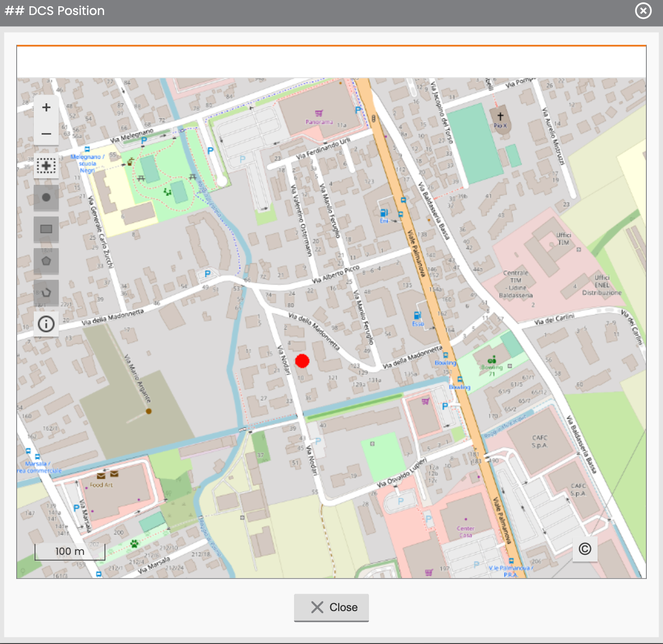Click the 100 m scale bar
This screenshot has height=644, width=663.
tap(70, 552)
